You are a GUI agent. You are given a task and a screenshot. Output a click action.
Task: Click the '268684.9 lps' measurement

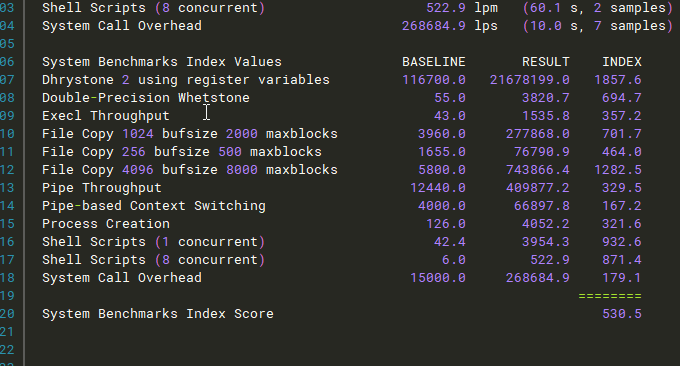pos(450,26)
